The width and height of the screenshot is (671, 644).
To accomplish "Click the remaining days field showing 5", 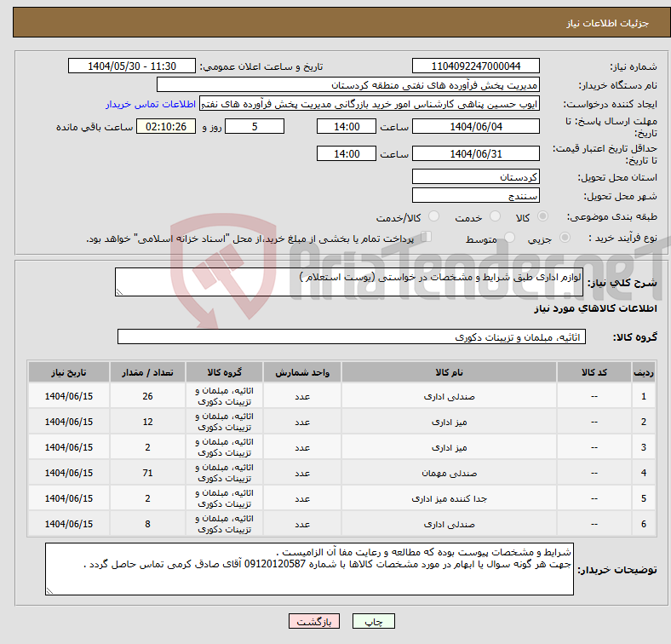I will (x=255, y=126).
